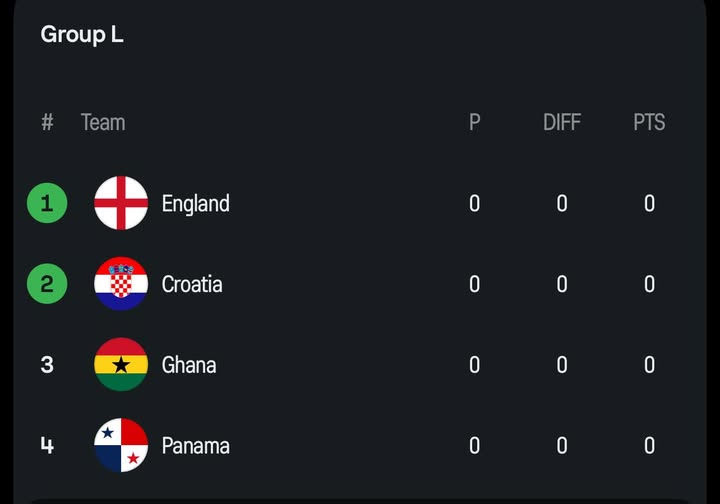720x504 pixels.
Task: Click the PTS column header
Action: (649, 123)
